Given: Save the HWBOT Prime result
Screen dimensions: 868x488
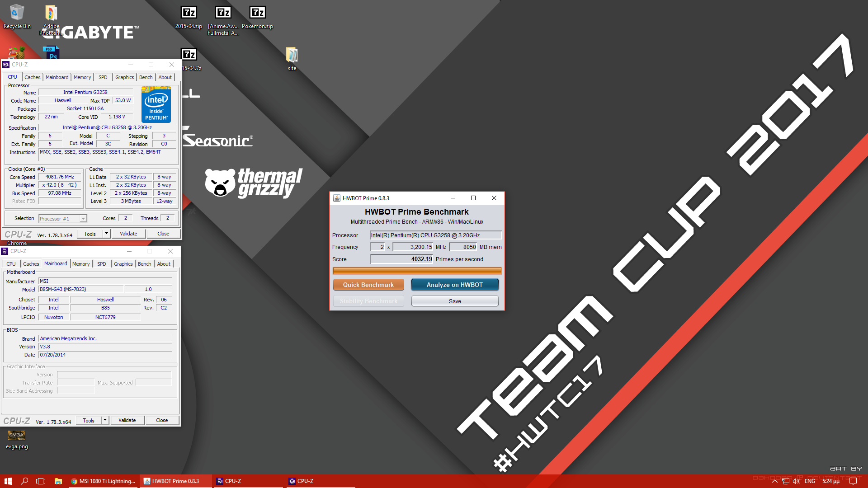Looking at the screenshot, I should pos(455,301).
